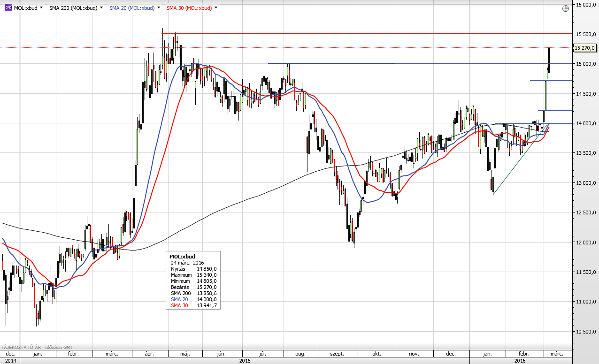Image resolution: width=599 pixels, height=364 pixels.
Task: Click the ápr. month label on time axis
Action: coord(149,354)
